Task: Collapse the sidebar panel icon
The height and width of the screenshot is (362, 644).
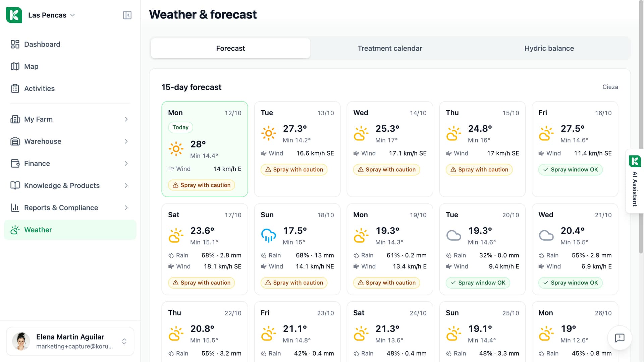Action: (x=127, y=15)
